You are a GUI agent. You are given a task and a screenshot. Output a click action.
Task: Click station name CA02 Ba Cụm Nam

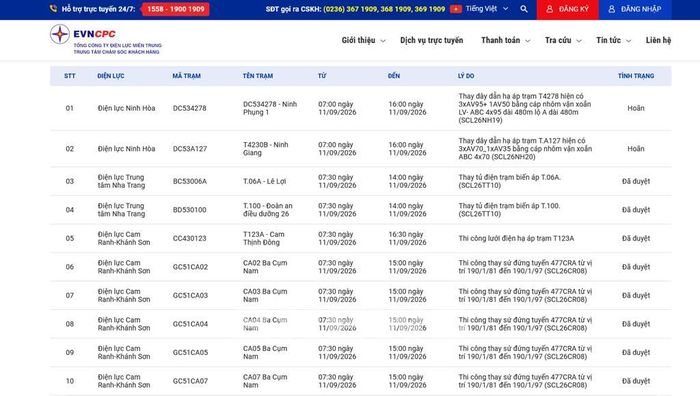tap(265, 267)
